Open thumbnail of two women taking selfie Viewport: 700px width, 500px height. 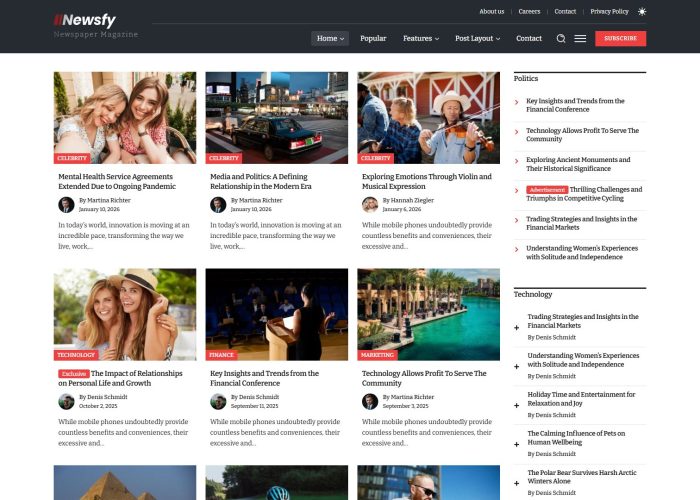point(125,118)
